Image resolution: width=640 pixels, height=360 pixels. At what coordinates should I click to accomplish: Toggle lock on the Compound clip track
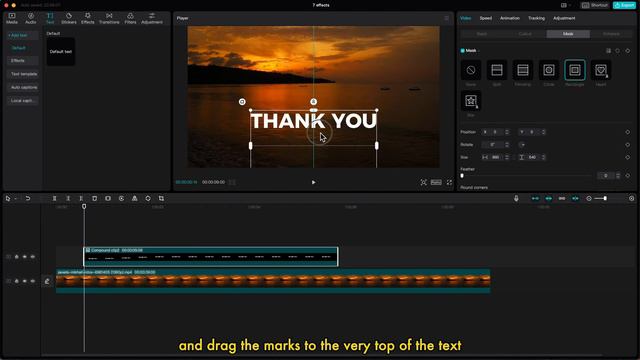[17, 257]
